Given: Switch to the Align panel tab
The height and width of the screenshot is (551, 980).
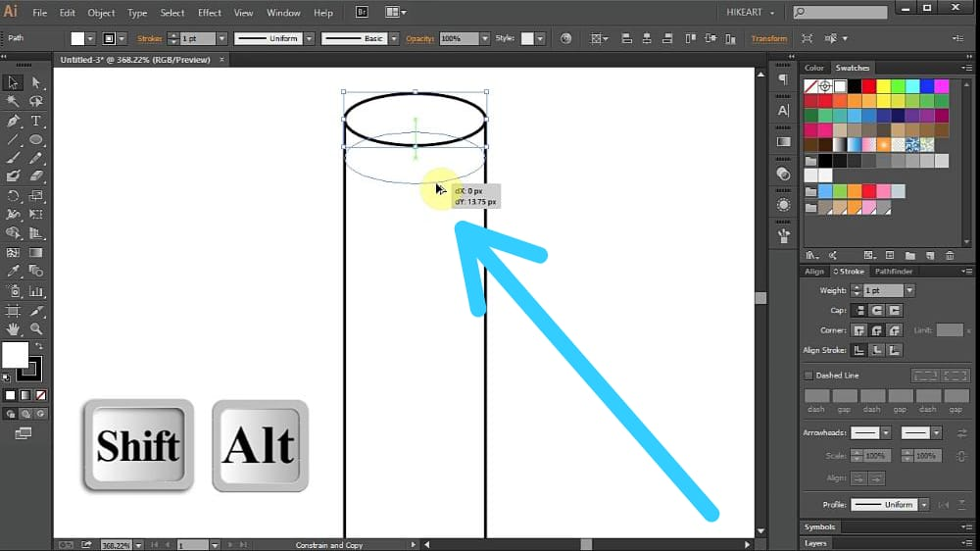Looking at the screenshot, I should [x=813, y=272].
